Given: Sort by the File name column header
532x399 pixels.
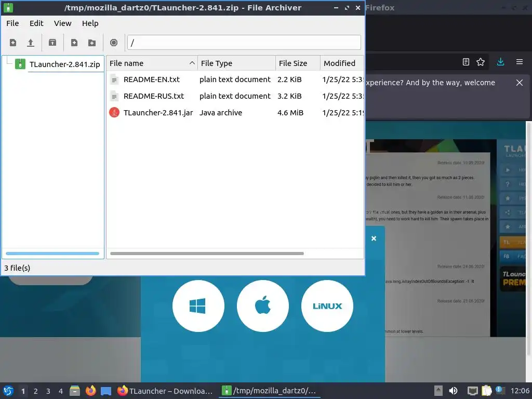Looking at the screenshot, I should (152, 63).
